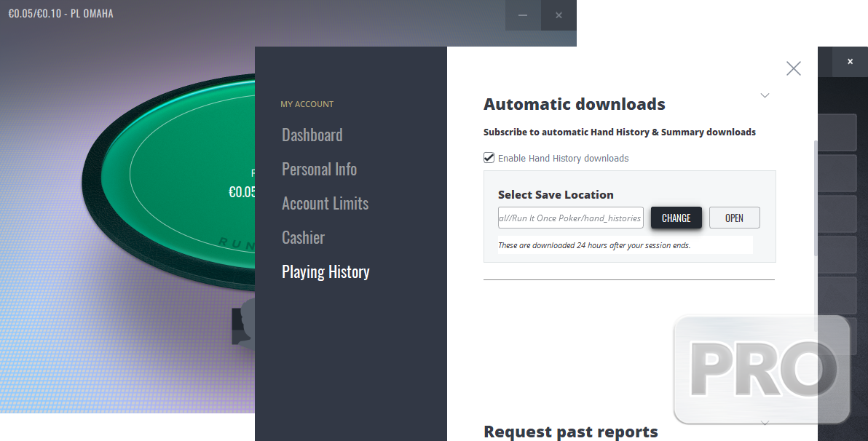Uncheck Enable Hand History downloads
The width and height of the screenshot is (868, 441).
489,158
